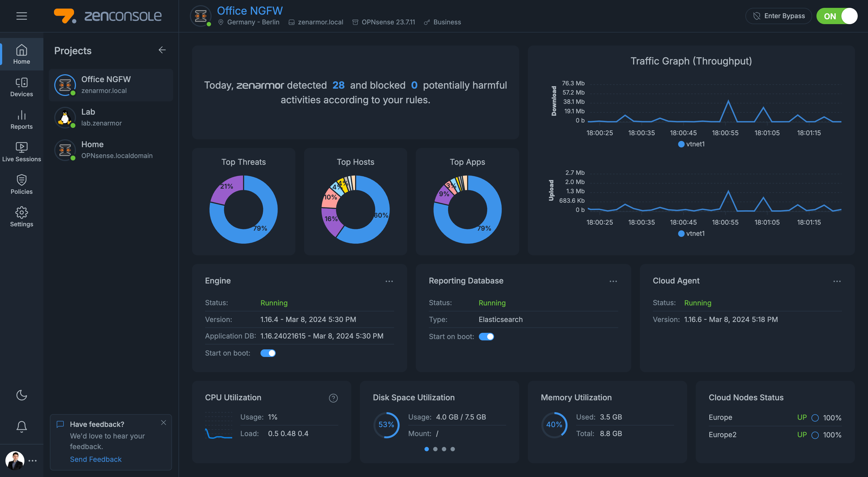The width and height of the screenshot is (868, 477).
Task: Turn off the main ON protection switch
Action: coord(837,16)
